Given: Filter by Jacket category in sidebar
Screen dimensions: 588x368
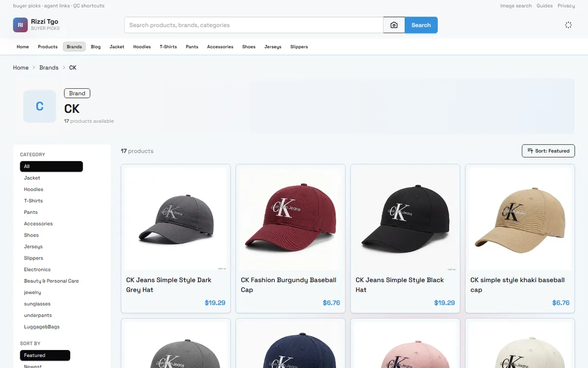Looking at the screenshot, I should [32, 178].
